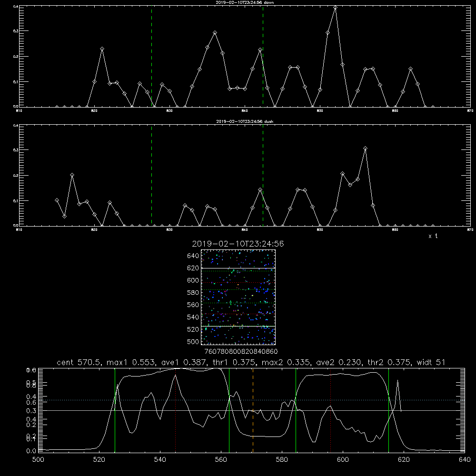Click the dawn plot peak marker at 821
Viewport: 476px width, 476px height.
click(x=102, y=49)
